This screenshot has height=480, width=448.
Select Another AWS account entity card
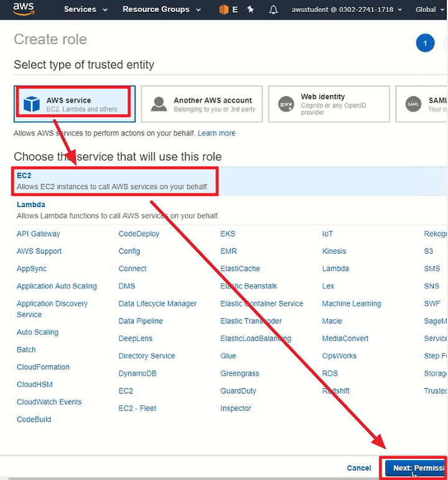tap(202, 104)
